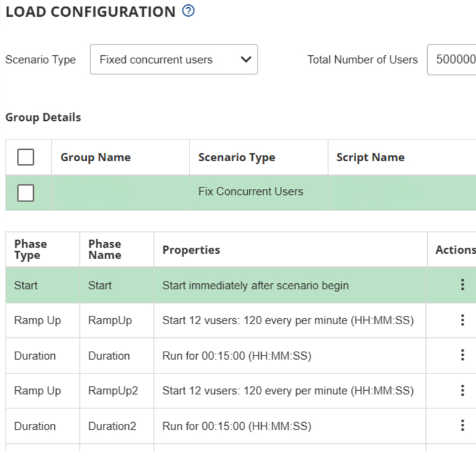Viewport: 476px width, 451px height.
Task: Click the Total Number of Users field
Action: click(x=451, y=60)
